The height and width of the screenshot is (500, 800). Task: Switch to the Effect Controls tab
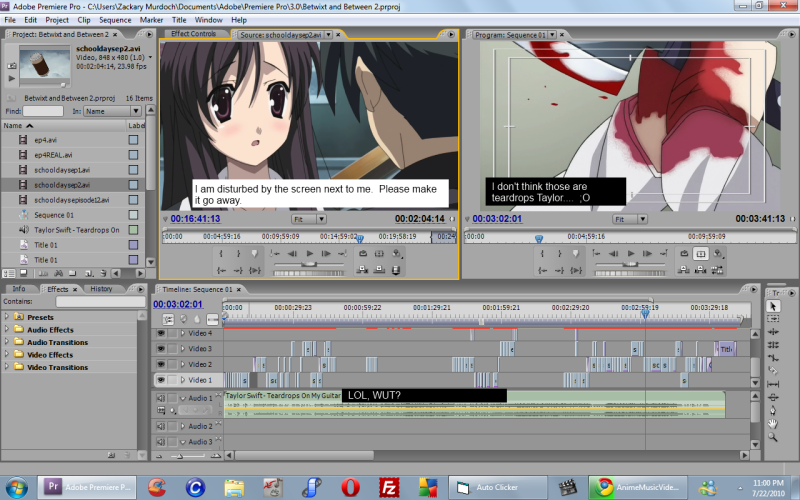[193, 34]
